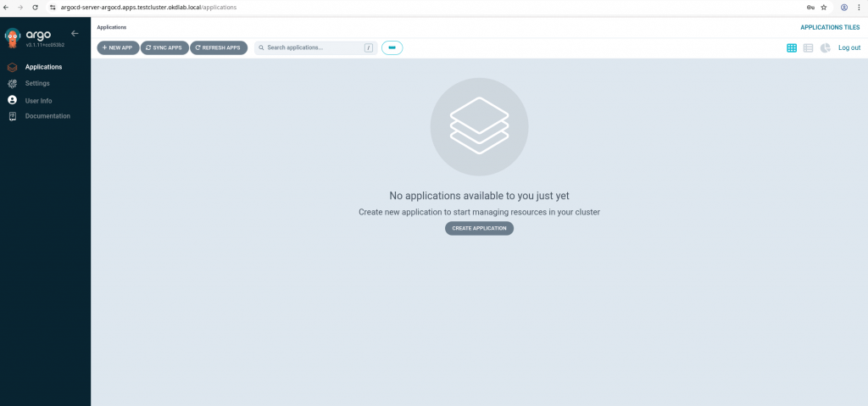Click the Log out link
The image size is (868, 406).
click(x=849, y=47)
